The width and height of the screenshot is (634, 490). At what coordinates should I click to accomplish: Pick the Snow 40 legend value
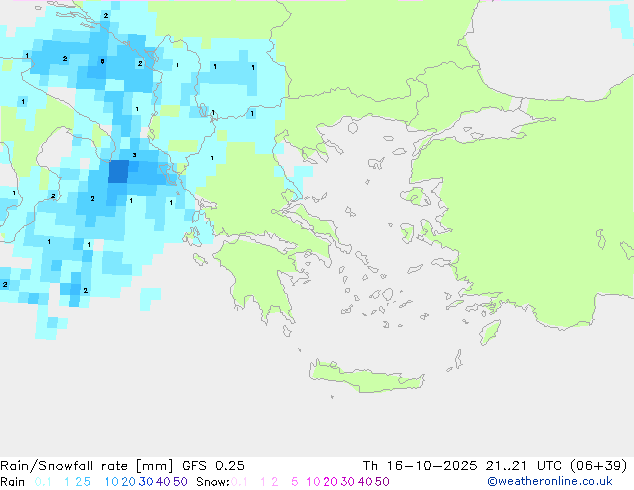[x=365, y=482]
